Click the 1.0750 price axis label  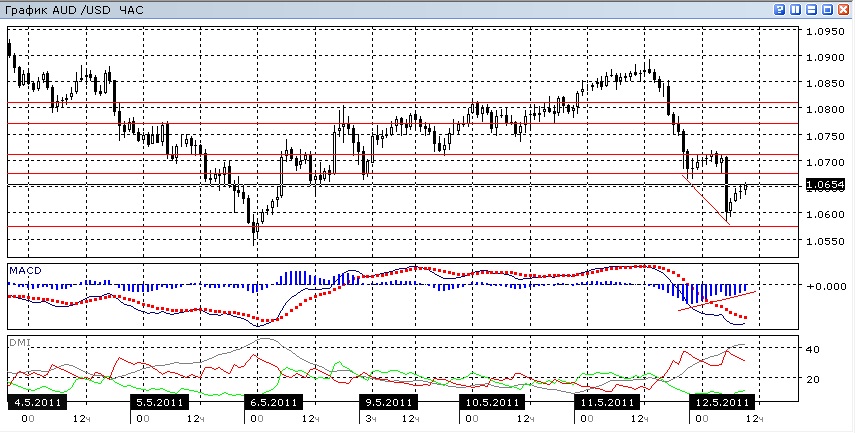coord(825,136)
